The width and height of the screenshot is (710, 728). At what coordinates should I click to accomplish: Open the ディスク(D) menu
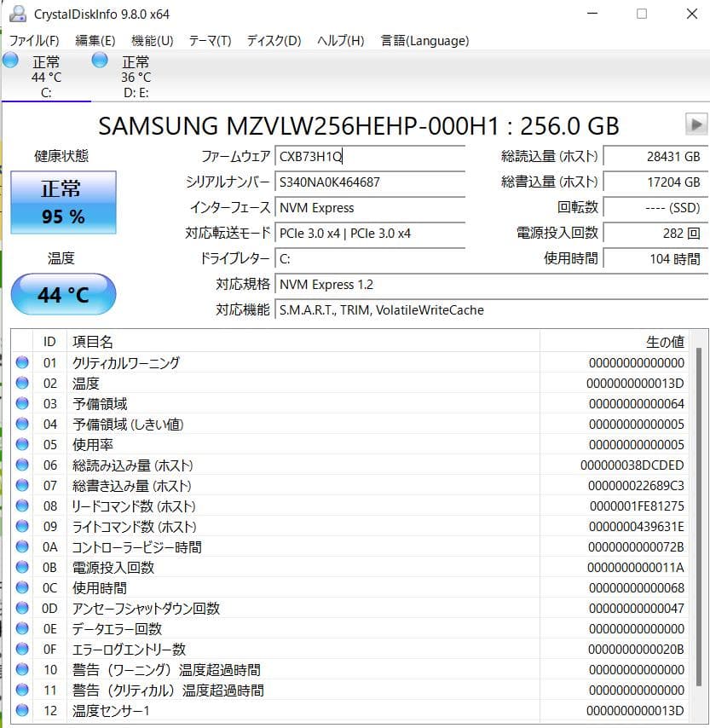(x=274, y=41)
